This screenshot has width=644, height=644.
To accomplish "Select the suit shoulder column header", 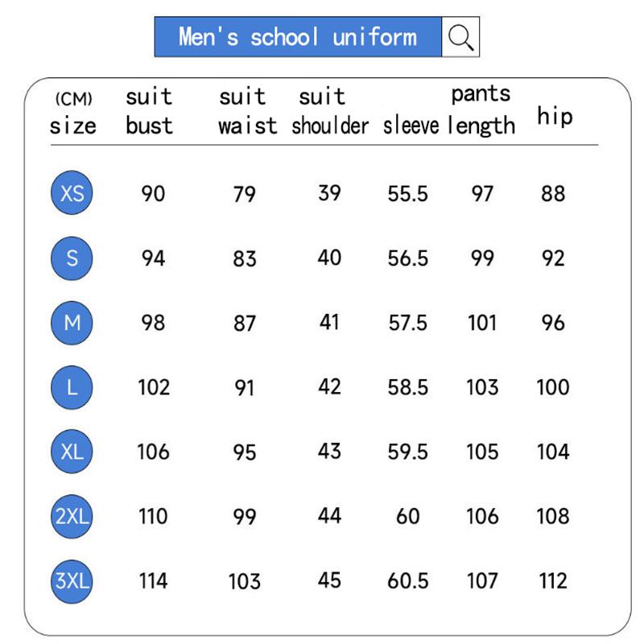I will pos(329,111).
